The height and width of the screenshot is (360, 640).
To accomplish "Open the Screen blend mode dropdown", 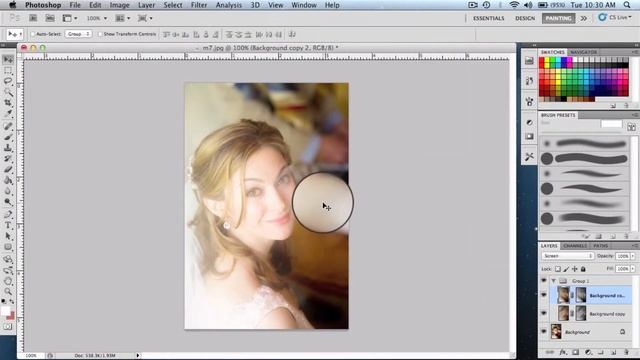I will click(x=567, y=256).
